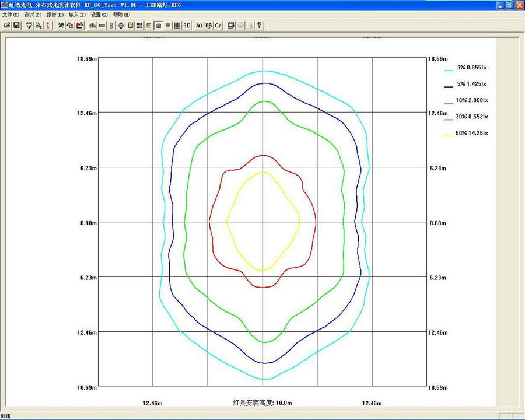Expand the 输入(I) menu

tap(77, 15)
